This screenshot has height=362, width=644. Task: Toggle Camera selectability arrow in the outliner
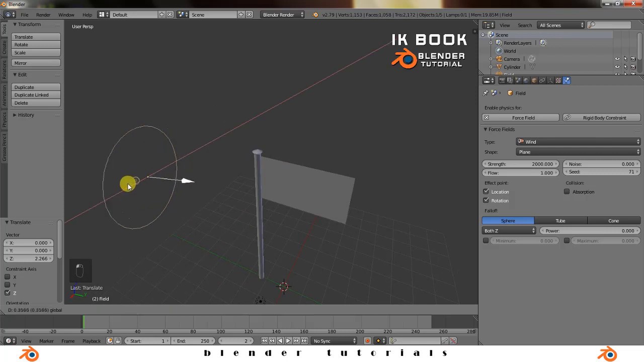coord(625,59)
